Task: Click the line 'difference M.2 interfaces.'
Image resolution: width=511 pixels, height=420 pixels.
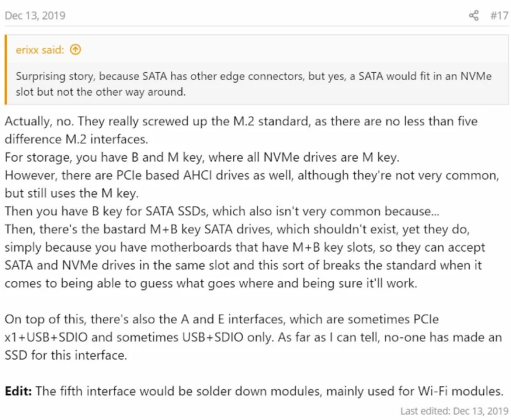Action: (76, 140)
